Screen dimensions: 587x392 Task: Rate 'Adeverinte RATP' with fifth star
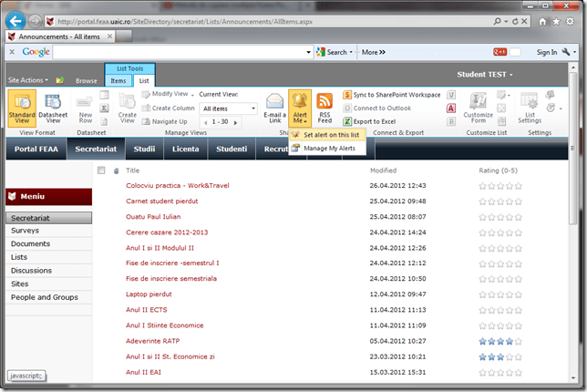pyautogui.click(x=518, y=340)
